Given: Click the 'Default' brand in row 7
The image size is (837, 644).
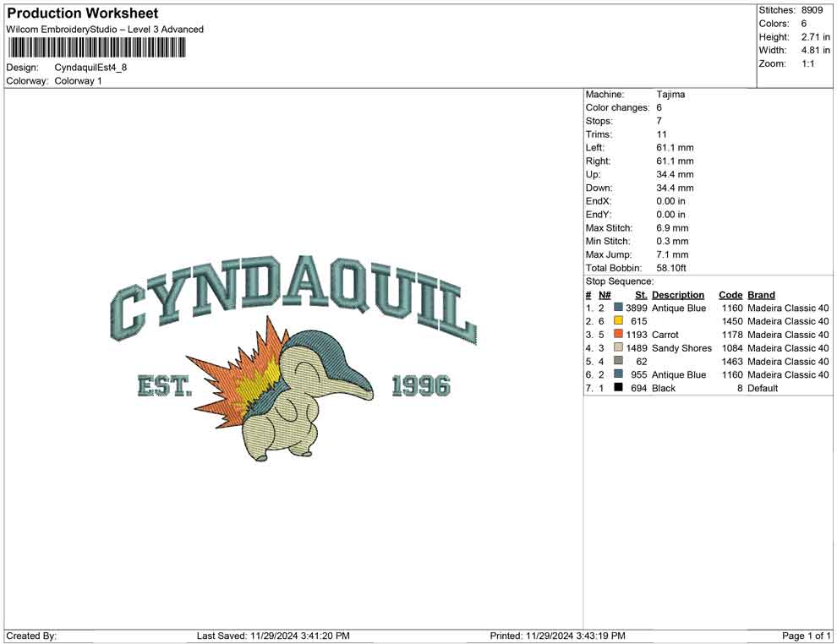Looking at the screenshot, I should (x=763, y=388).
